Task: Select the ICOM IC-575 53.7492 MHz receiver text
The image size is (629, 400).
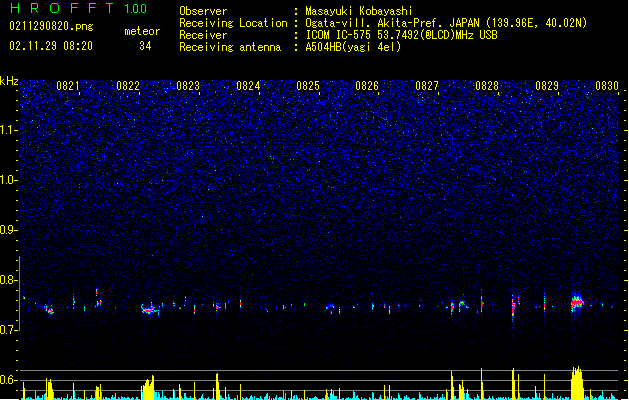Action: point(401,35)
